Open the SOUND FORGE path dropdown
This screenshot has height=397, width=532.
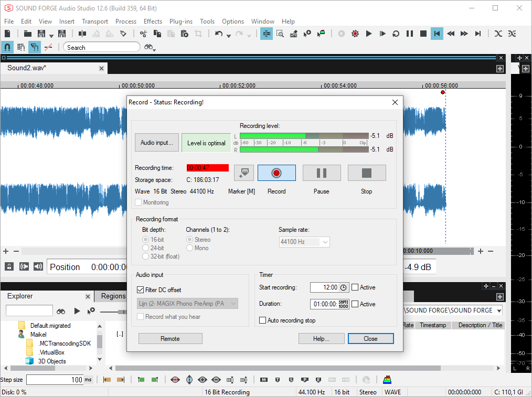tap(499, 310)
